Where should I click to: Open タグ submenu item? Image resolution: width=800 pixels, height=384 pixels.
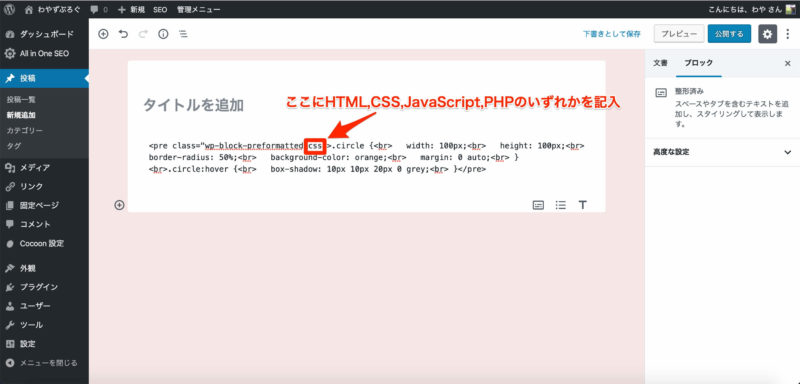click(x=14, y=146)
